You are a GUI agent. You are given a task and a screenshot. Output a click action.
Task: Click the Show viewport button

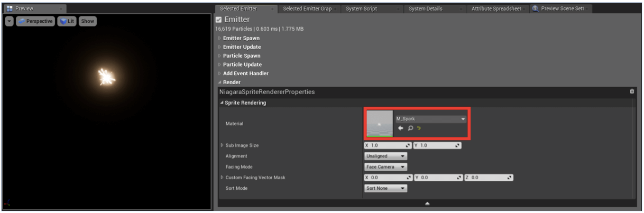pyautogui.click(x=88, y=21)
